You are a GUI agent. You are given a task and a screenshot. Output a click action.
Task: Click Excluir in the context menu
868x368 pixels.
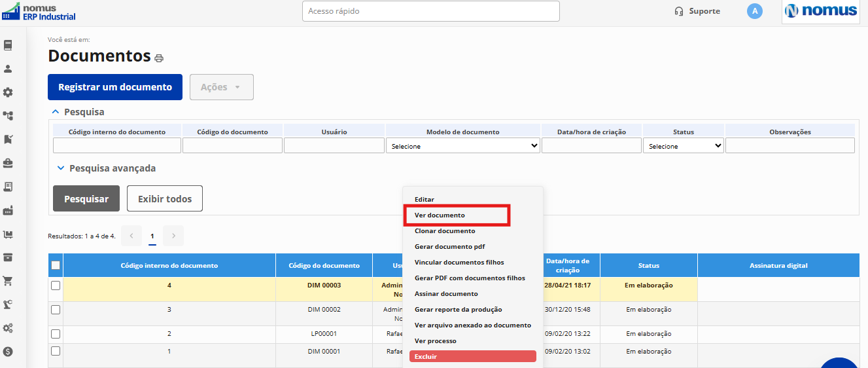(x=473, y=356)
